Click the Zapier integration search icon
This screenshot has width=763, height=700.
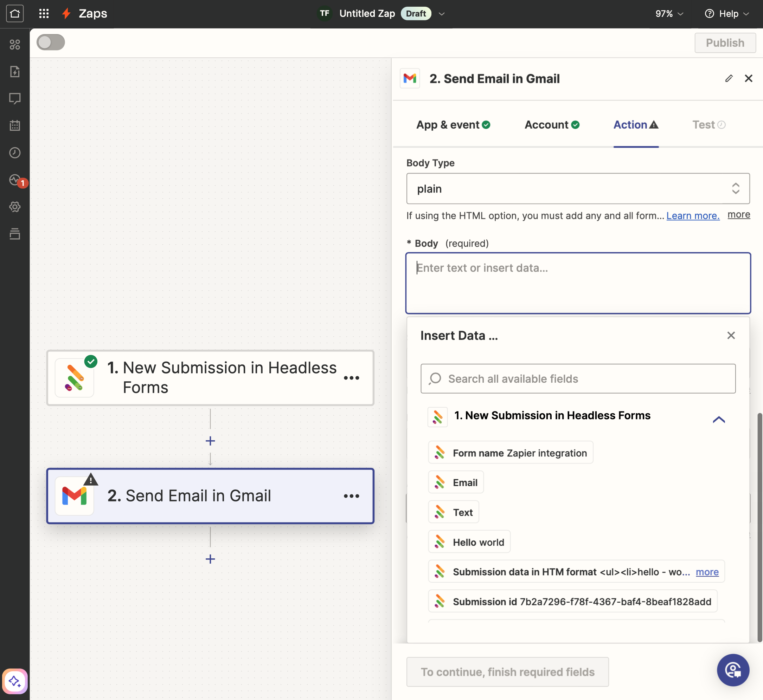[435, 378]
